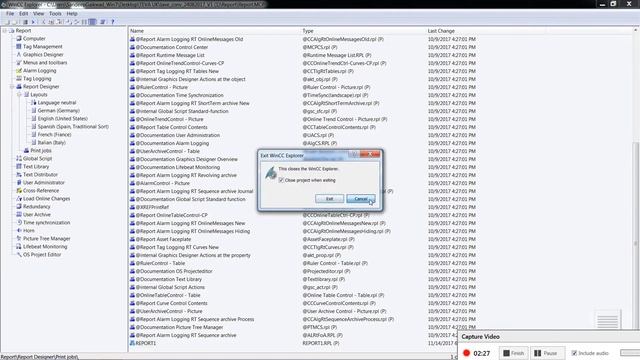Open the Edit menu

pos(24,13)
